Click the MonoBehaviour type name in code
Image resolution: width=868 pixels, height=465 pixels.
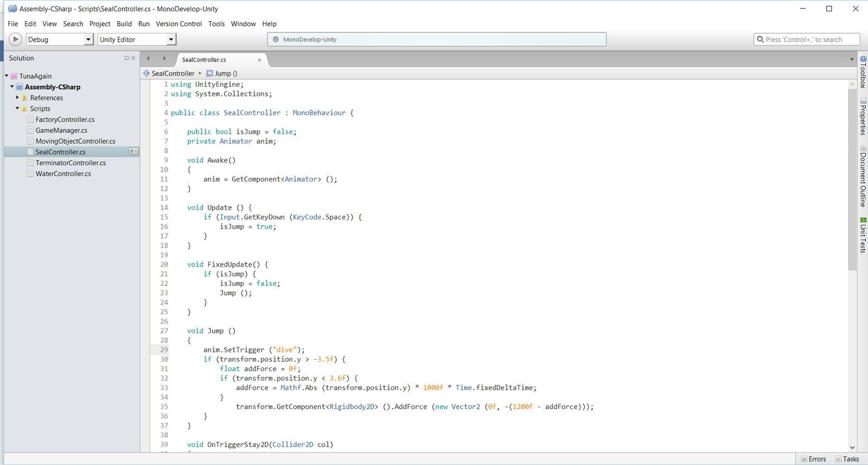pos(319,113)
